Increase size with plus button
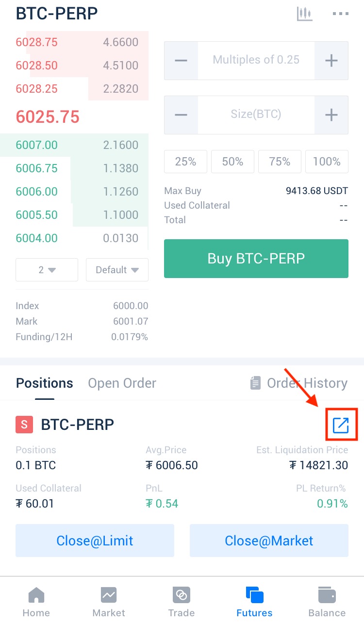364x624 pixels. click(331, 115)
